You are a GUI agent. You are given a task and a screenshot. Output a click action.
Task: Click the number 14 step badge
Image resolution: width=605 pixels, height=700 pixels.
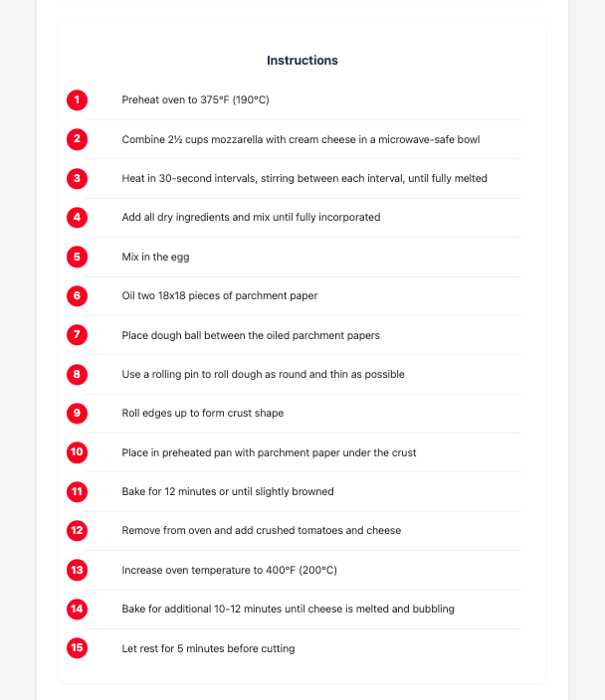pos(77,609)
